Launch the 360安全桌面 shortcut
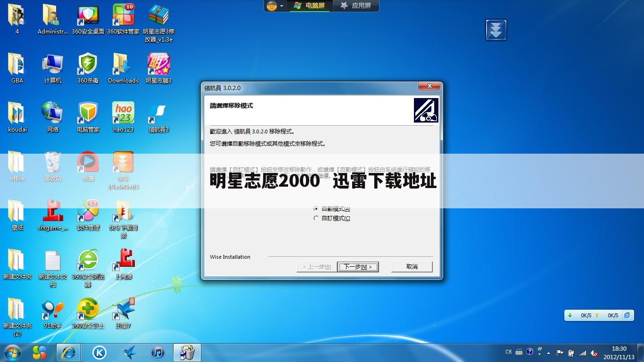 point(88,19)
